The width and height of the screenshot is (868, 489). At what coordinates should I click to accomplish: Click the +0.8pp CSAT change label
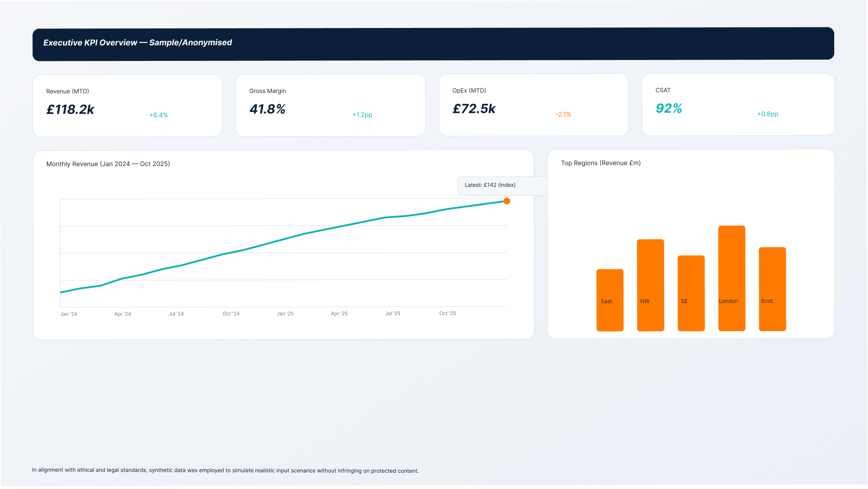click(767, 114)
